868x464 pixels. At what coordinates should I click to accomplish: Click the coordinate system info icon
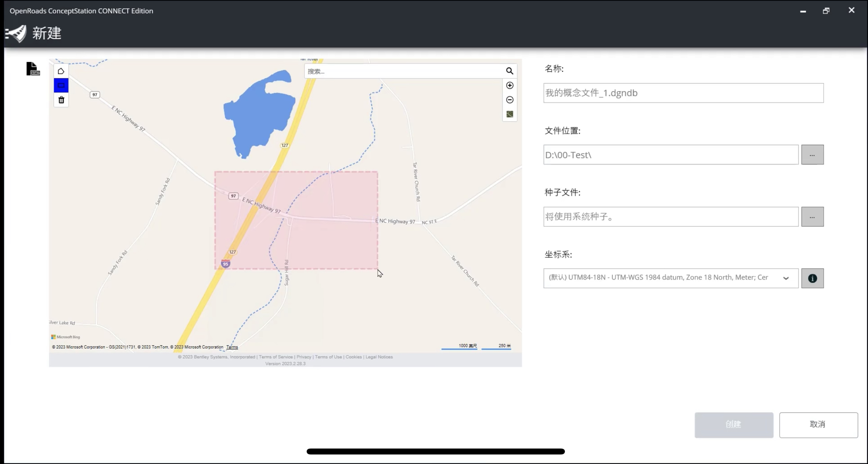[x=812, y=278]
